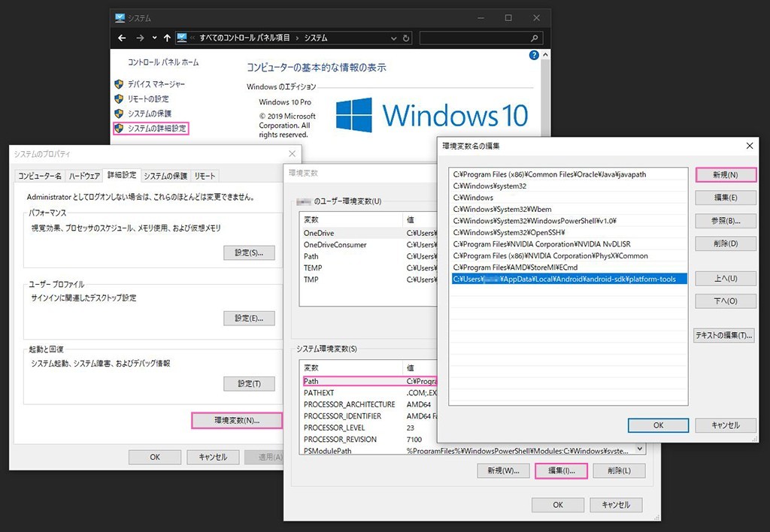Select the WindowsPowerShell v1.0 path entry
Image resolution: width=770 pixels, height=532 pixels.
568,221
